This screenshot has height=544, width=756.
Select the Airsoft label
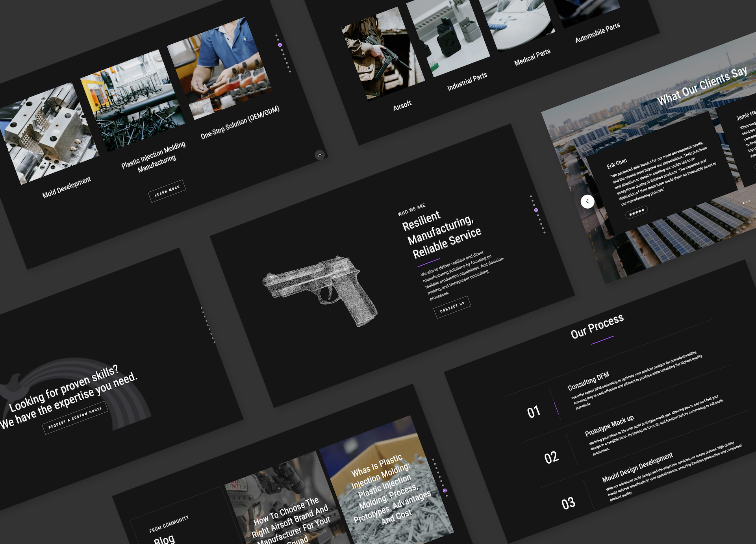[402, 105]
